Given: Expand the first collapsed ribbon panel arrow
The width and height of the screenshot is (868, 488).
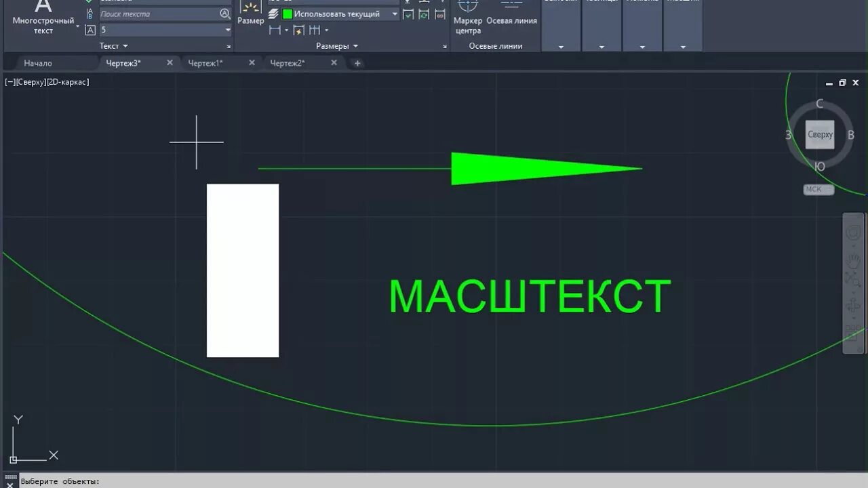Looking at the screenshot, I should [x=561, y=47].
